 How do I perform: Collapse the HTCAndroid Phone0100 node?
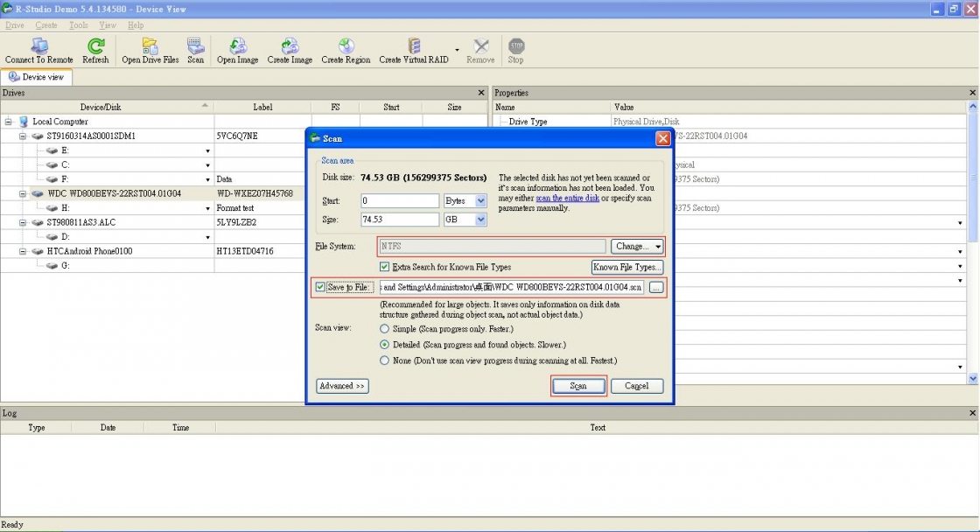click(x=23, y=251)
